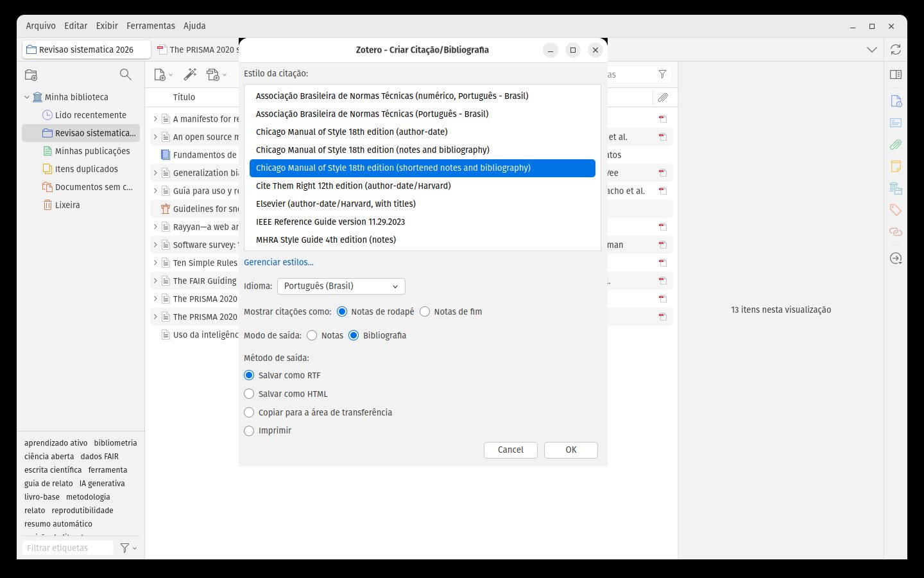Screen dimensions: 924x578
Task: Expand the 'Software survey' item row
Action: (x=155, y=245)
